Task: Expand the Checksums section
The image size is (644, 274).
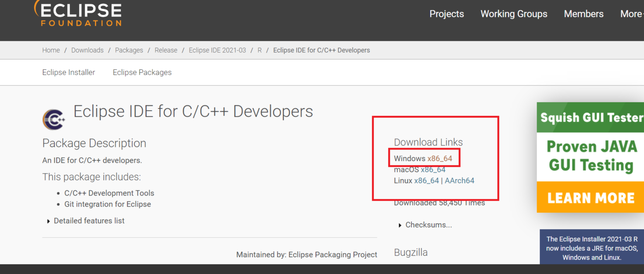Action: (x=425, y=225)
